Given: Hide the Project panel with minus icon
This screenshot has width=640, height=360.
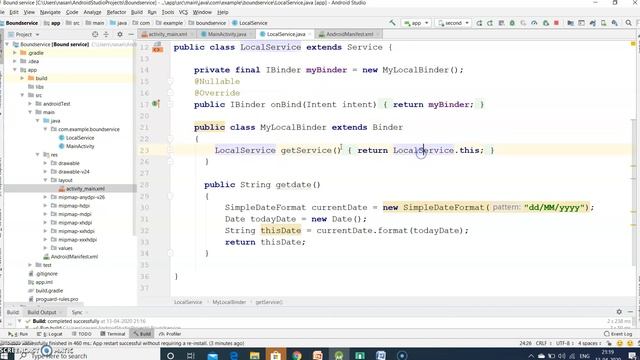Looking at the screenshot, I should (x=131, y=35).
